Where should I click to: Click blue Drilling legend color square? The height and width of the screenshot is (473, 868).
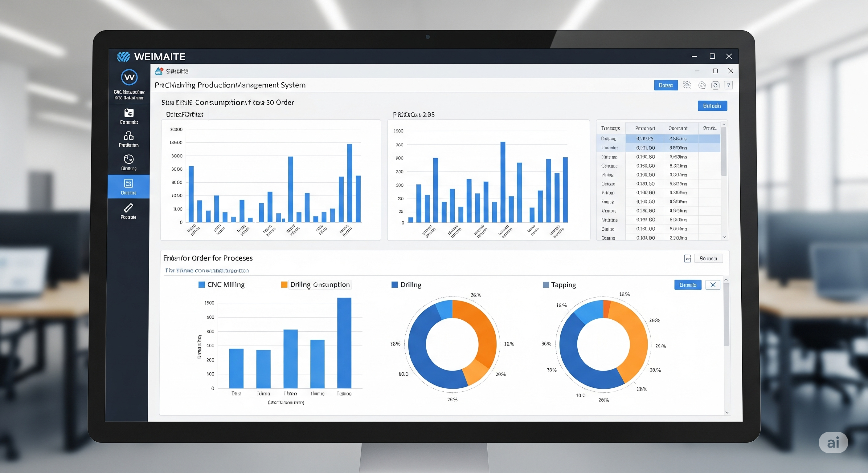pos(395,285)
